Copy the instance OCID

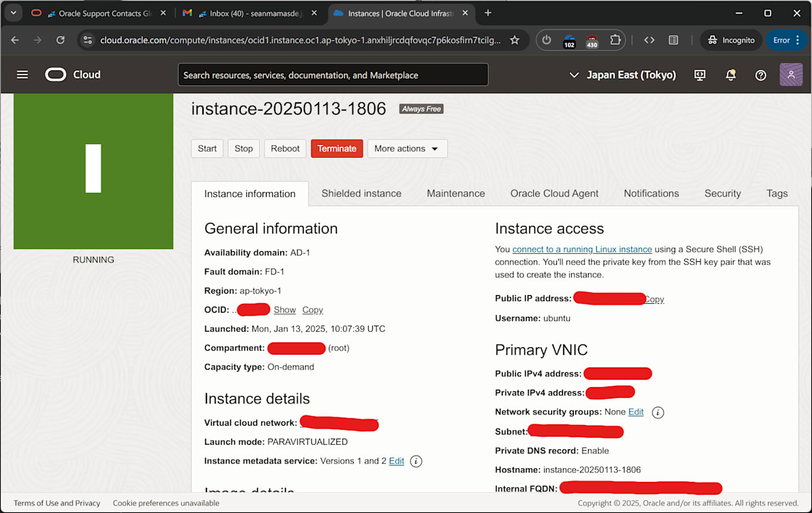[x=313, y=310]
